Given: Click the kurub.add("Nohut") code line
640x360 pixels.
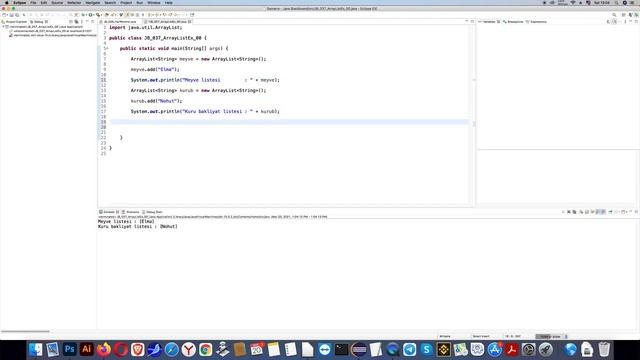Looking at the screenshot, I should 156,101.
